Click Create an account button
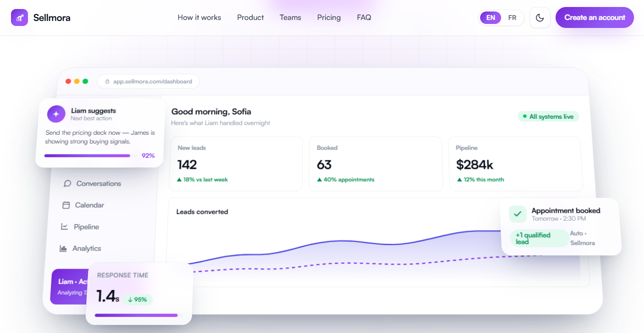Screen dimensions: 644x333 click(x=595, y=17)
